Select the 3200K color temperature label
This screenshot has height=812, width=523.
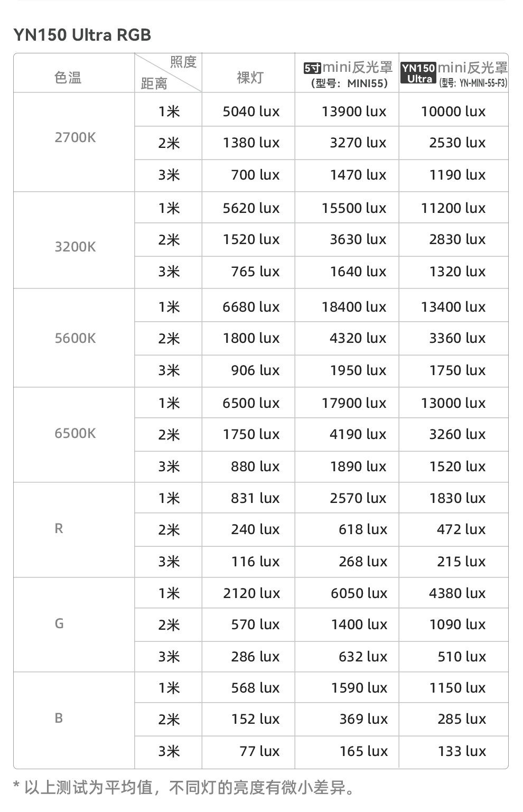point(75,247)
